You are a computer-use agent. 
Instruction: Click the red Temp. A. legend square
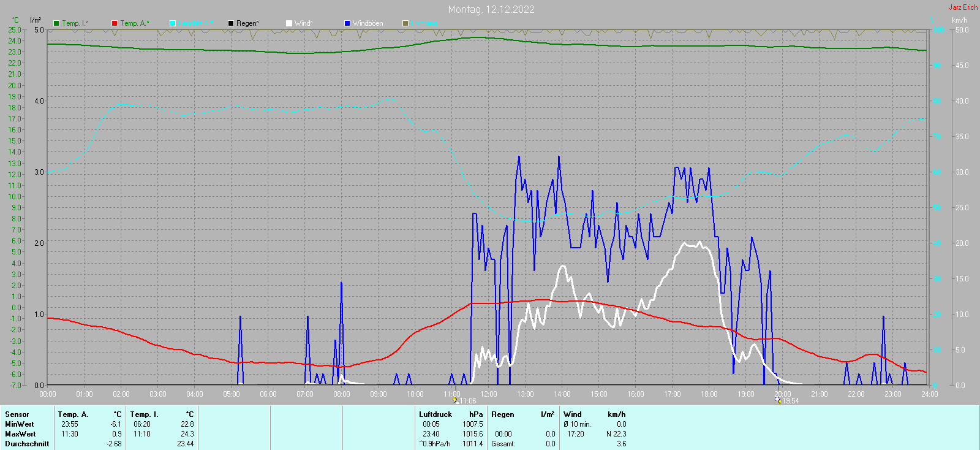[115, 23]
